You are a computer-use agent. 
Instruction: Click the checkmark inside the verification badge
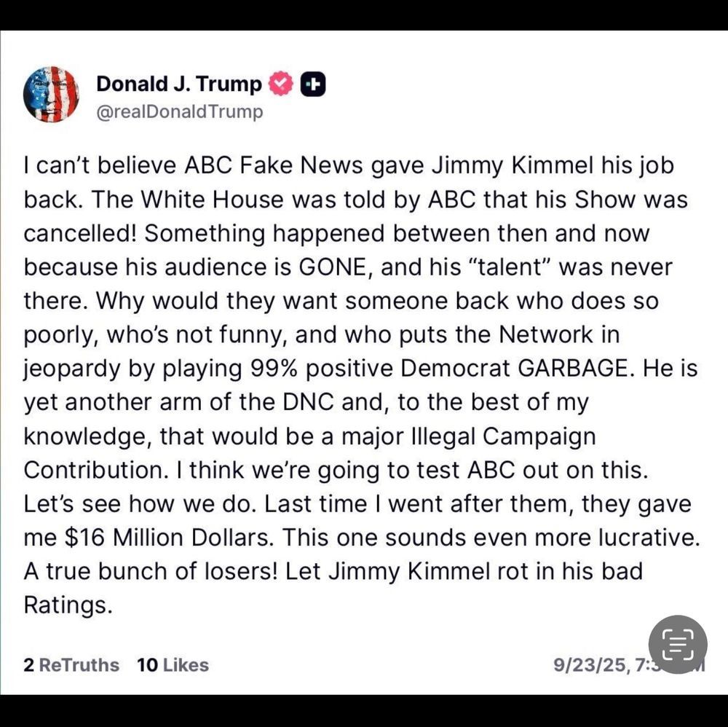[x=282, y=84]
